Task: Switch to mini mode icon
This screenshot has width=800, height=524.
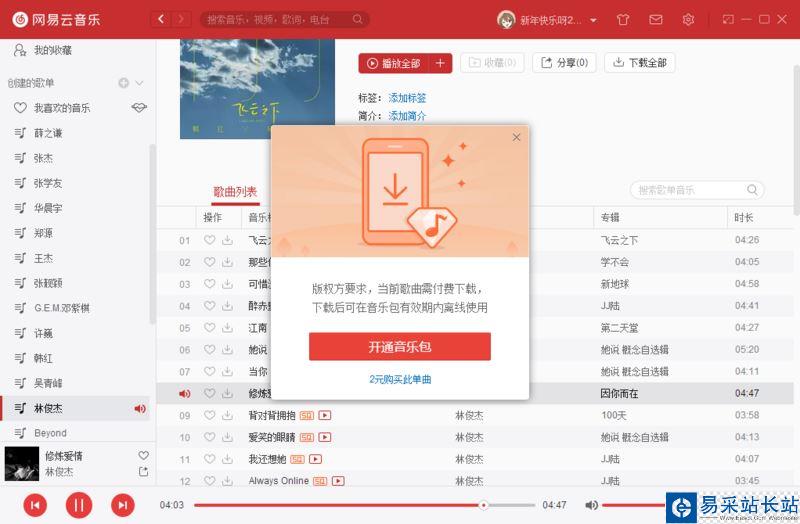Action: pyautogui.click(x=728, y=19)
